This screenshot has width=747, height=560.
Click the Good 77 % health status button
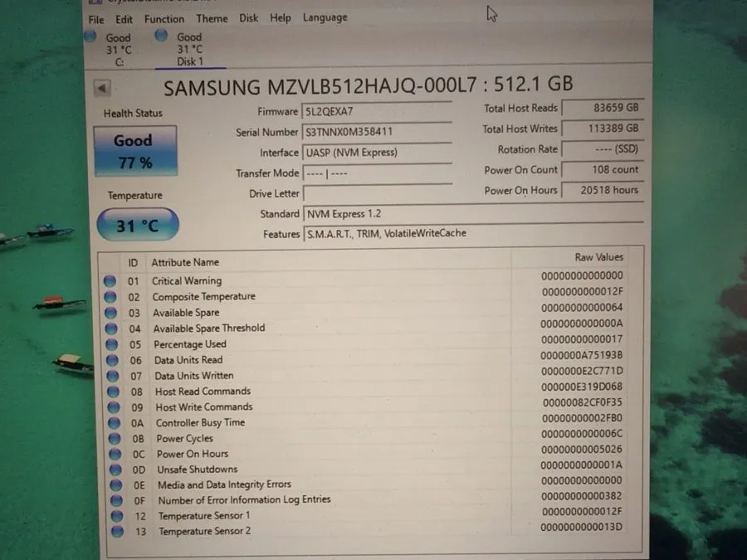point(136,151)
